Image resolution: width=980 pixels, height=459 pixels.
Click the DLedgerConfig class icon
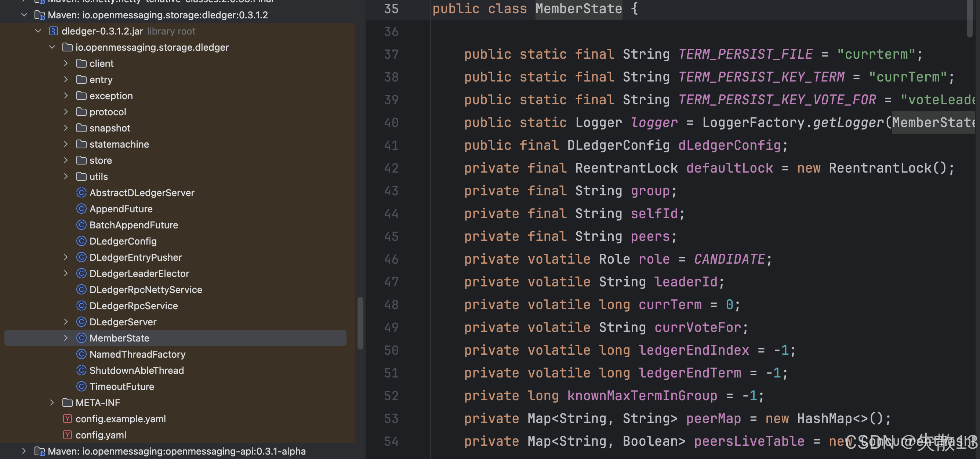[81, 241]
